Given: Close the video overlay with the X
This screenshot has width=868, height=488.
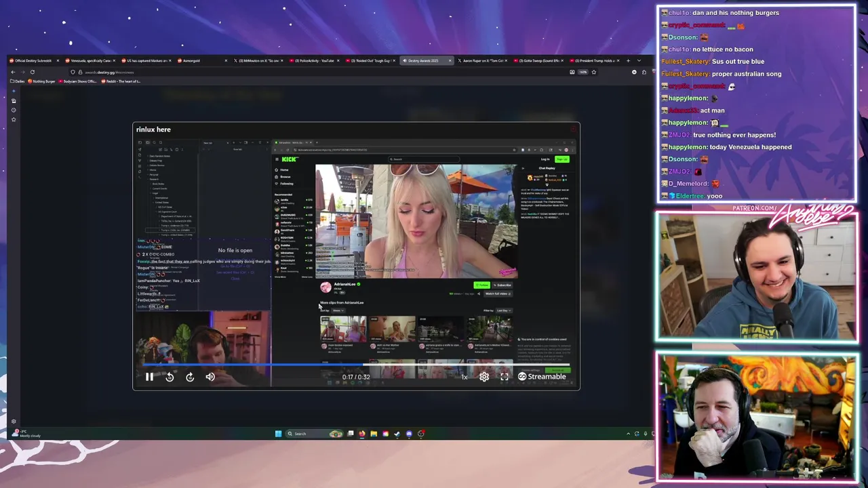Looking at the screenshot, I should 574,128.
